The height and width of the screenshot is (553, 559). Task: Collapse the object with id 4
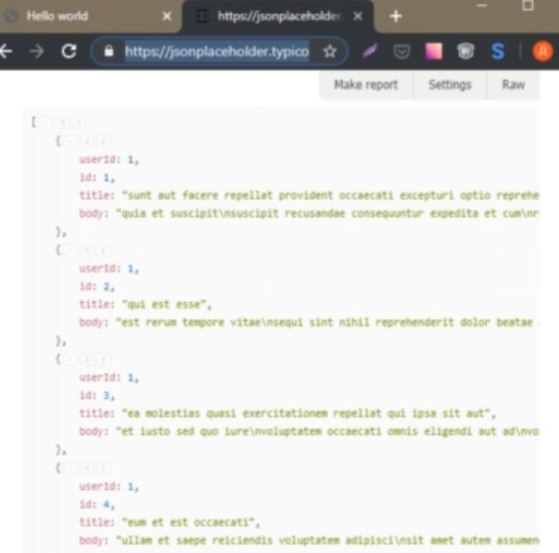tap(70, 468)
